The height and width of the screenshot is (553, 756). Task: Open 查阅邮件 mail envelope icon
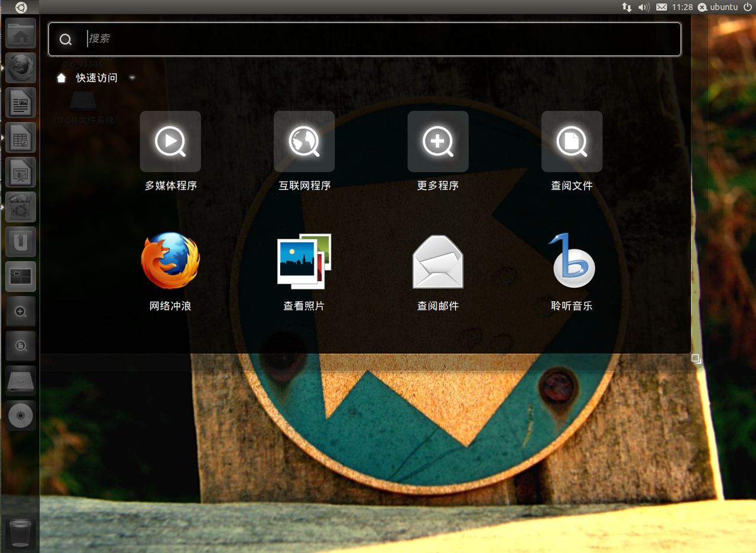[438, 261]
